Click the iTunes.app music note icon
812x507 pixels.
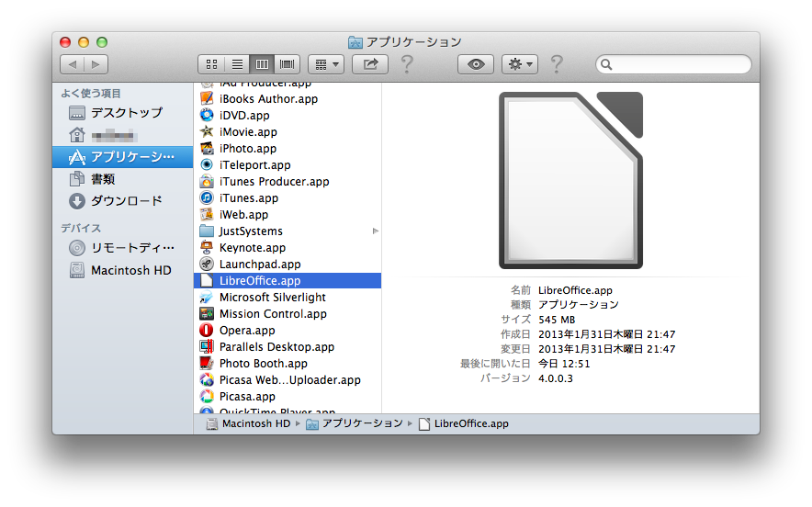click(x=207, y=197)
